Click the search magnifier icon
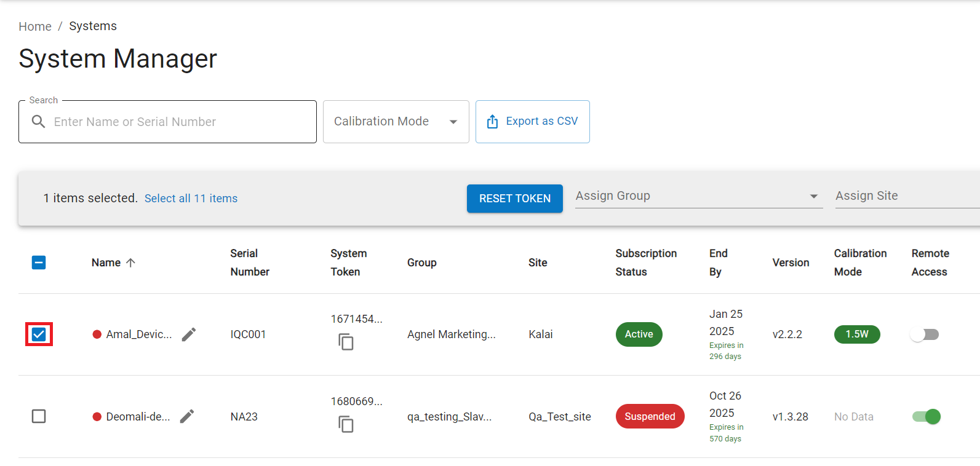 pos(38,122)
